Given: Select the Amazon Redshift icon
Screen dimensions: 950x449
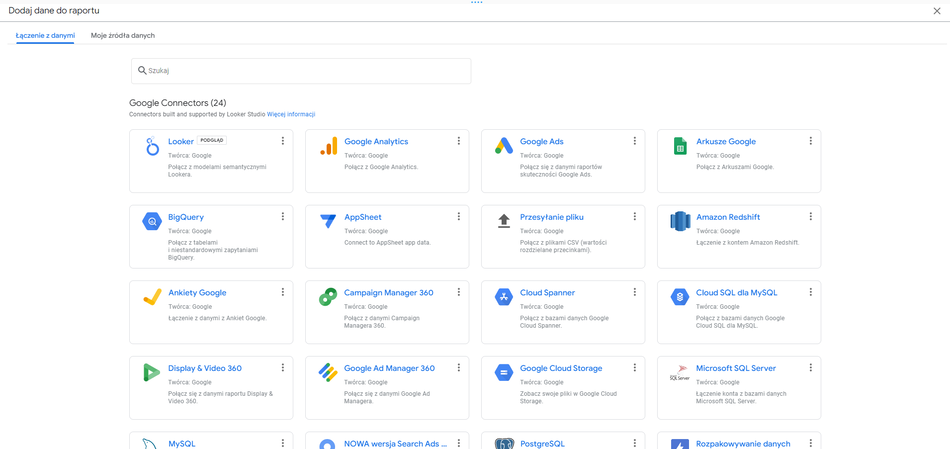Looking at the screenshot, I should (x=680, y=222).
